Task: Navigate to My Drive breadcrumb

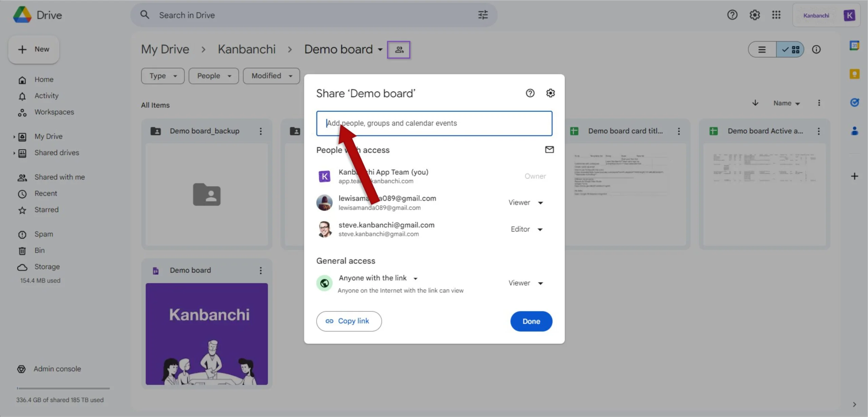Action: pyautogui.click(x=165, y=49)
